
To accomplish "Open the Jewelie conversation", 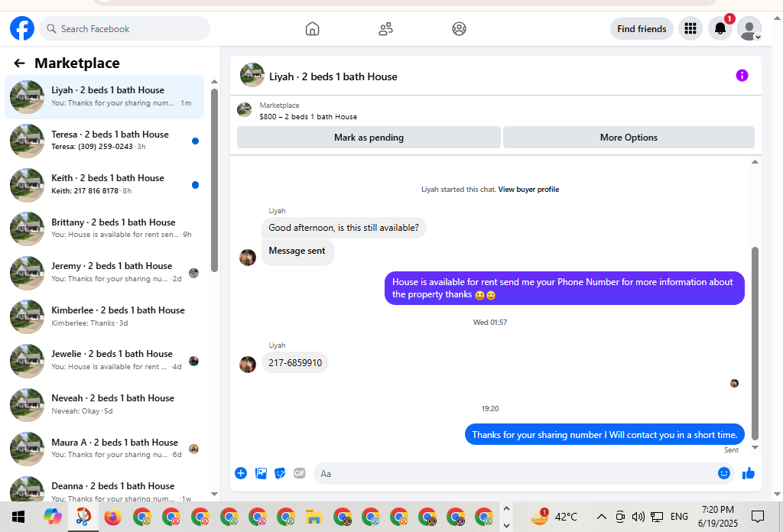I will tap(104, 360).
